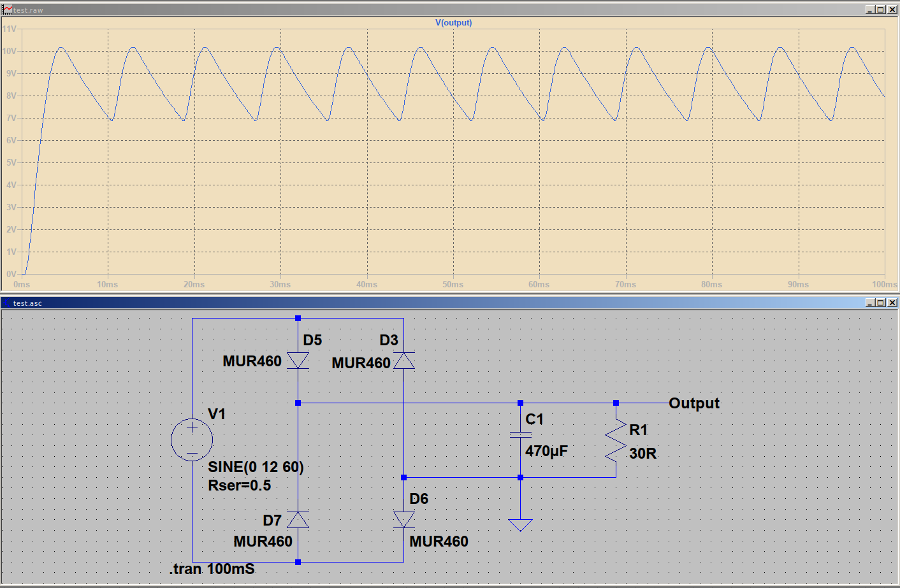The image size is (900, 588).
Task: Click the MUR460 label below D6
Action: pyautogui.click(x=439, y=541)
